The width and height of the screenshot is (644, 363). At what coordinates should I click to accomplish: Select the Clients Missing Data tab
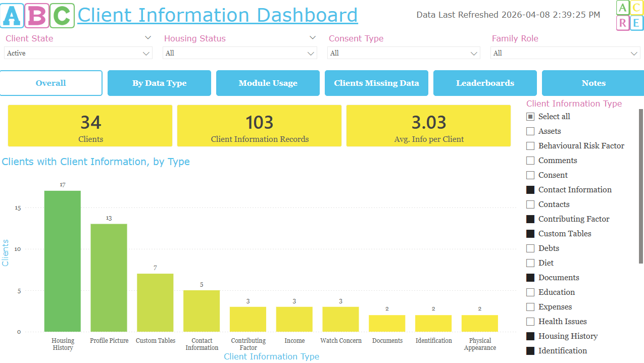click(x=376, y=83)
